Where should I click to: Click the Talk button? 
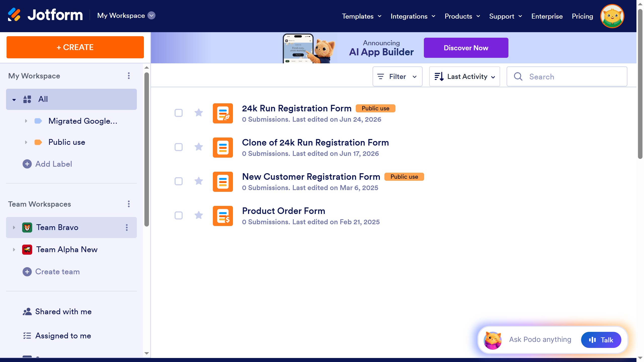tap(601, 340)
